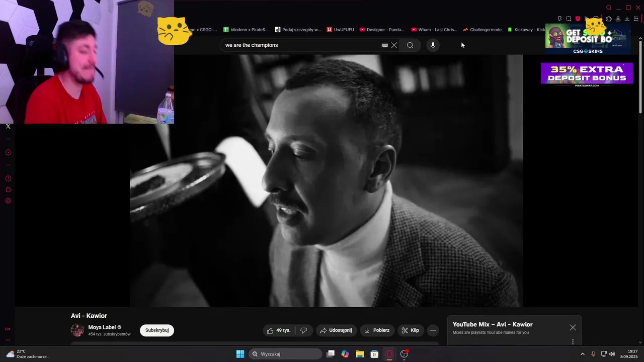
Task: Open the GX Control icon in sidebar
Action: tap(8, 329)
